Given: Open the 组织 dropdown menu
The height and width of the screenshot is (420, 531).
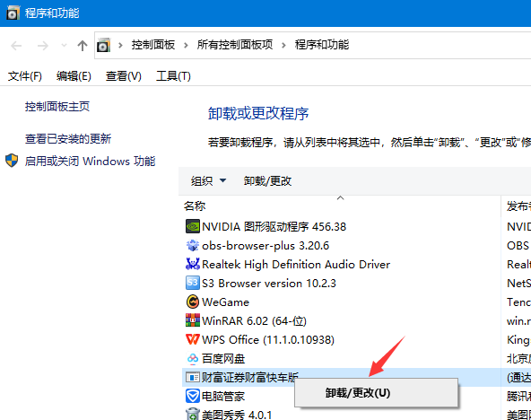Looking at the screenshot, I should 208,181.
